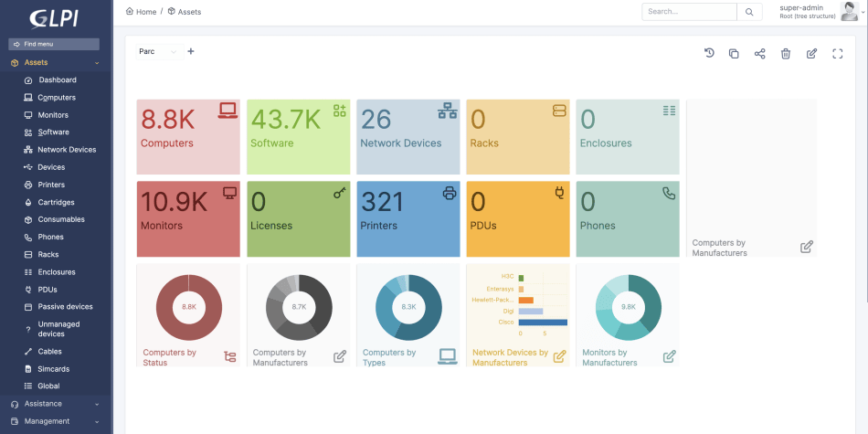Open Passive devices in sidebar menu

pyautogui.click(x=65, y=307)
